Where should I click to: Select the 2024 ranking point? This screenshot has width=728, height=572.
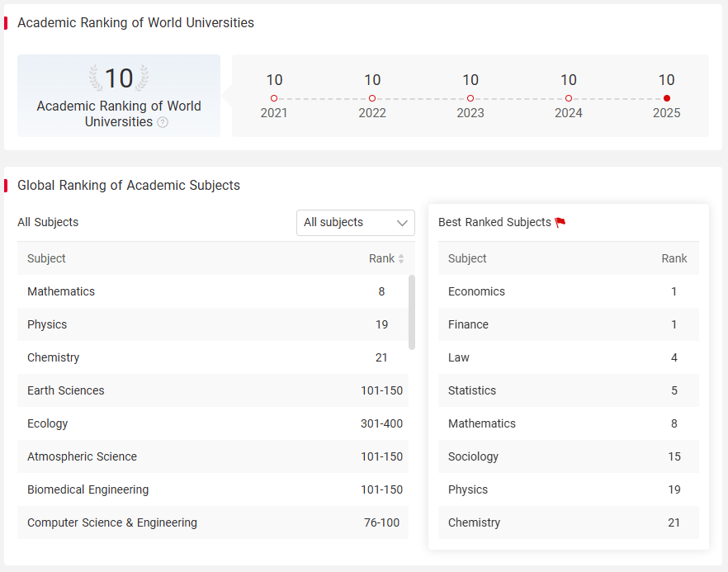coord(569,98)
